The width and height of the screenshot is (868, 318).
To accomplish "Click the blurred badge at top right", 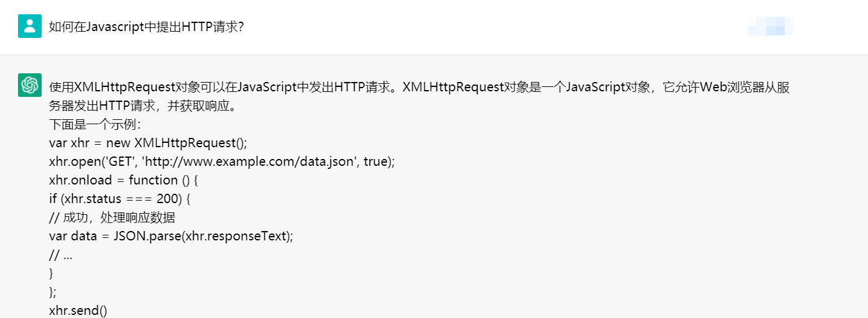I will (x=771, y=27).
